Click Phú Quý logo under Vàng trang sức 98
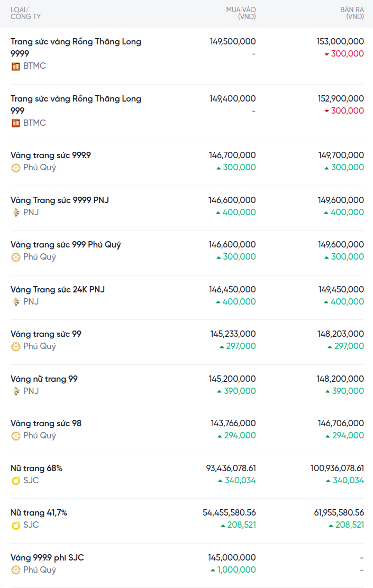The width and height of the screenshot is (373, 588). tap(16, 436)
